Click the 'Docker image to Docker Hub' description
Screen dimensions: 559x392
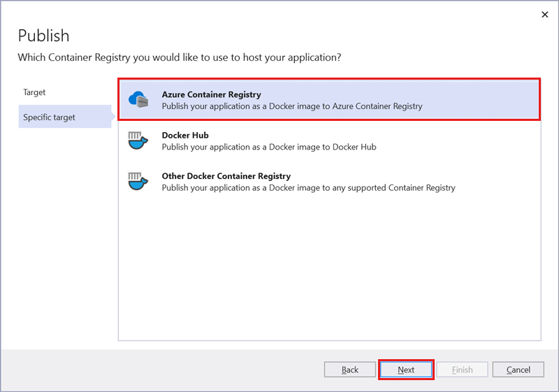tap(269, 147)
